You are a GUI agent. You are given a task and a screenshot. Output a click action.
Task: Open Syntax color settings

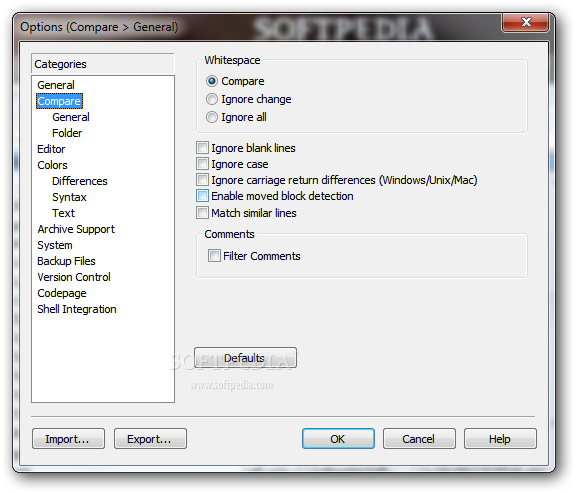[x=69, y=197]
